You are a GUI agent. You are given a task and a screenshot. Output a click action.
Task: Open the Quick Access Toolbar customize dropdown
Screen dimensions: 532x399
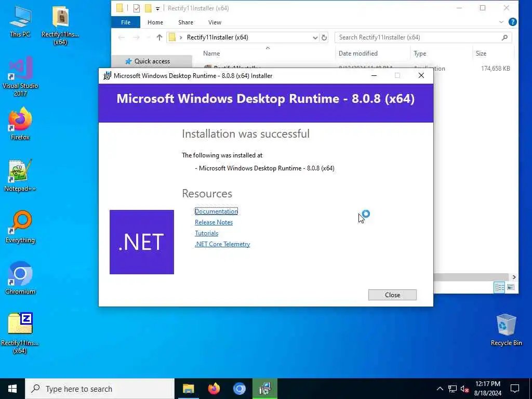pos(157,8)
